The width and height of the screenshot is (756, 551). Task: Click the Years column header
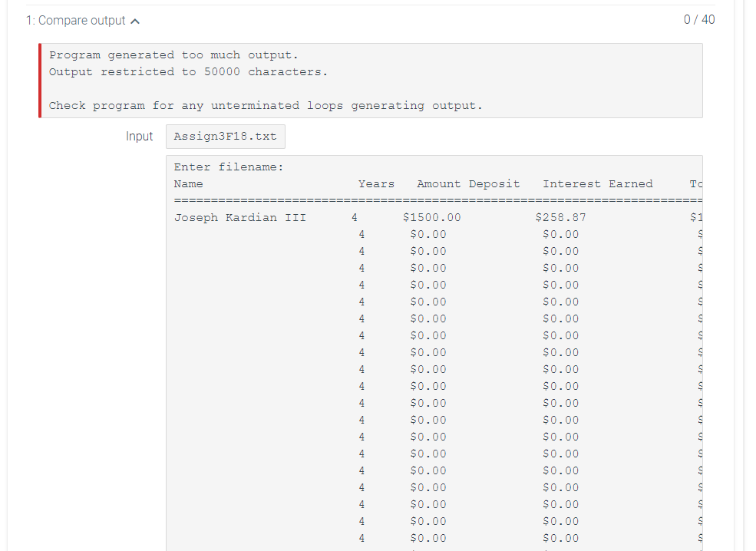click(x=376, y=183)
